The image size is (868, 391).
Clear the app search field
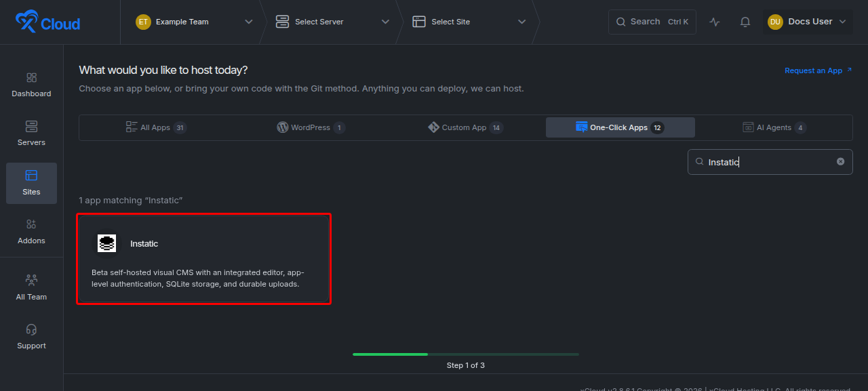pos(841,161)
